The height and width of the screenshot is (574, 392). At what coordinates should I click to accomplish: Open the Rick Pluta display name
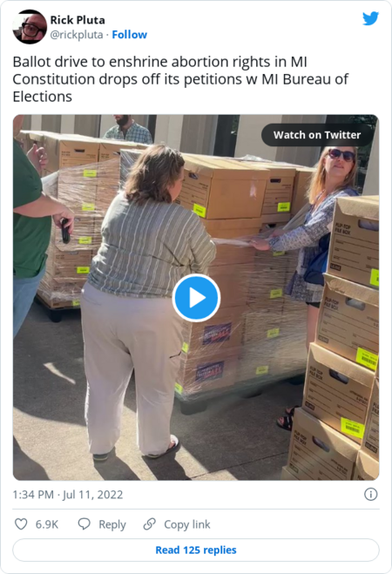point(78,20)
